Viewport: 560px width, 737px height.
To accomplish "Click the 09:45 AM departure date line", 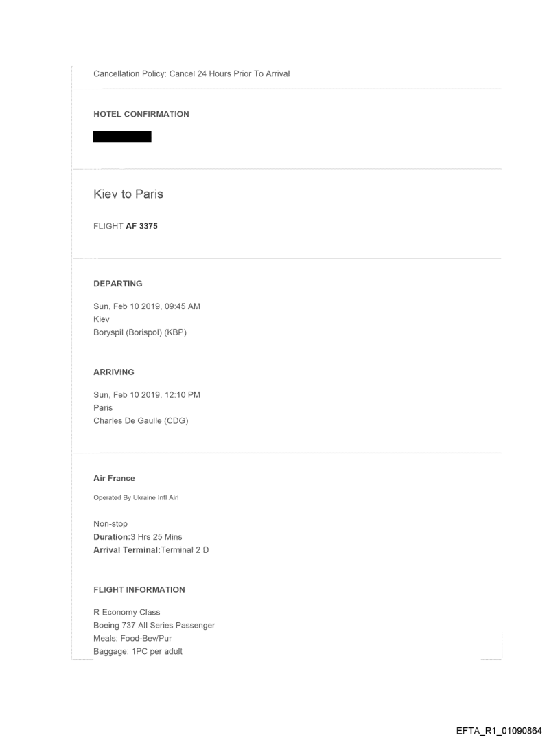I will 147,306.
